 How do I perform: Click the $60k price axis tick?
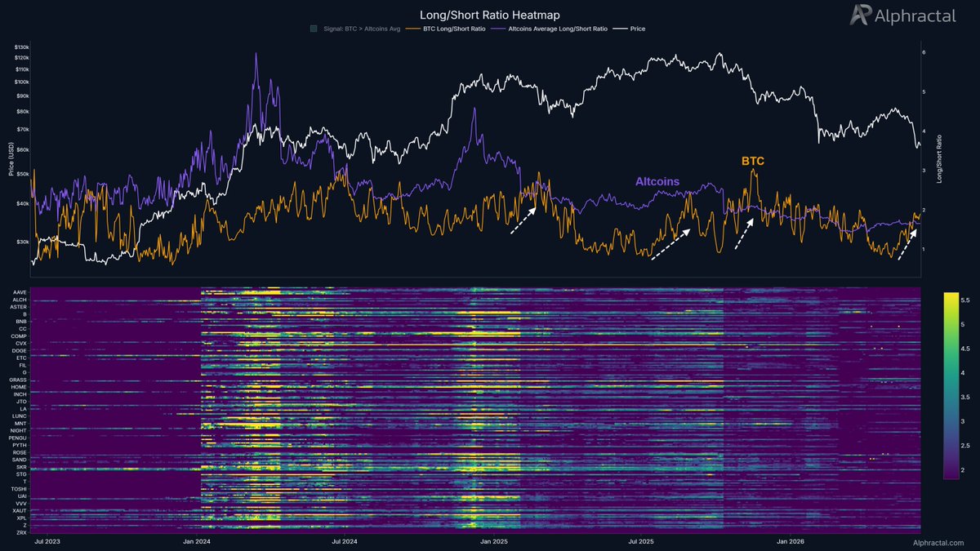[x=23, y=149]
